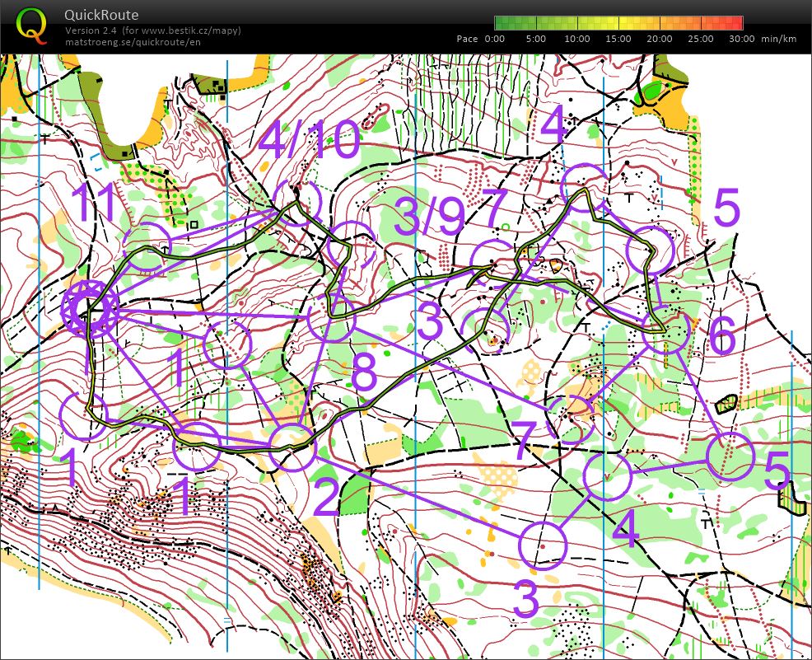Click the purple '8' control number
Image resolution: width=812 pixels, height=660 pixels.
point(364,372)
